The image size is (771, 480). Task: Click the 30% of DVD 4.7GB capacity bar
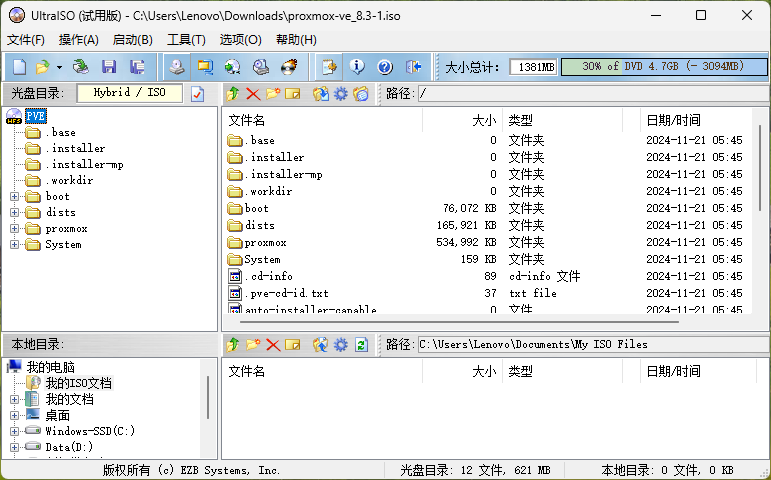[664, 66]
